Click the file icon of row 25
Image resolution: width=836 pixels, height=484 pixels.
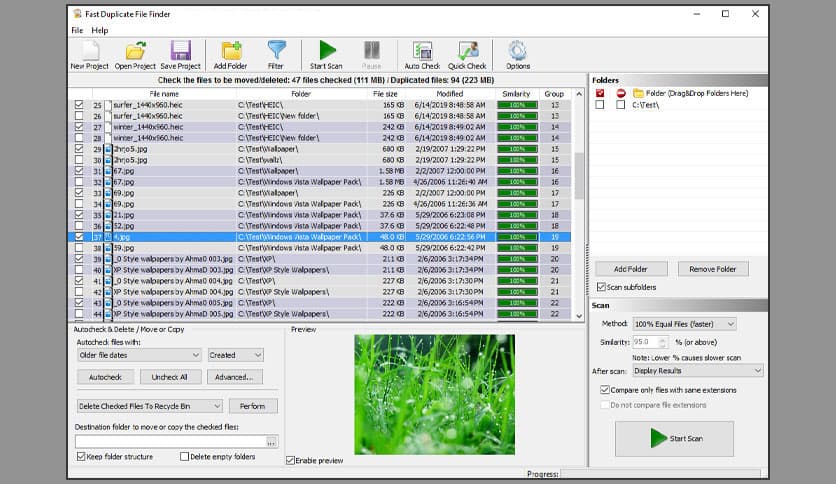(108, 105)
